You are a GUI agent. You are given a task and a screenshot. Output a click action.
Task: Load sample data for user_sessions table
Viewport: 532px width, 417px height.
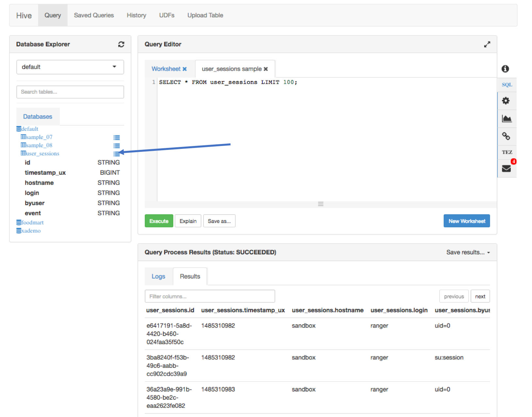pos(117,153)
